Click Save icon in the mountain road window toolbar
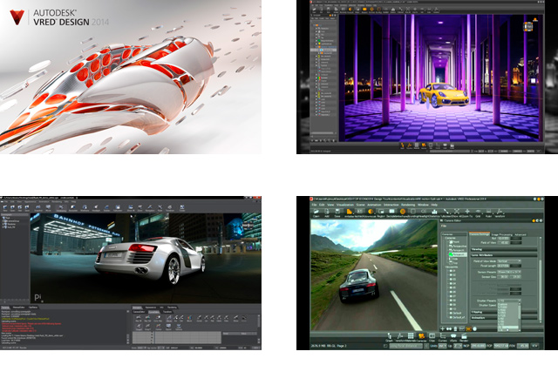Image resolution: width=558 pixels, height=392 pixels. 337,212
